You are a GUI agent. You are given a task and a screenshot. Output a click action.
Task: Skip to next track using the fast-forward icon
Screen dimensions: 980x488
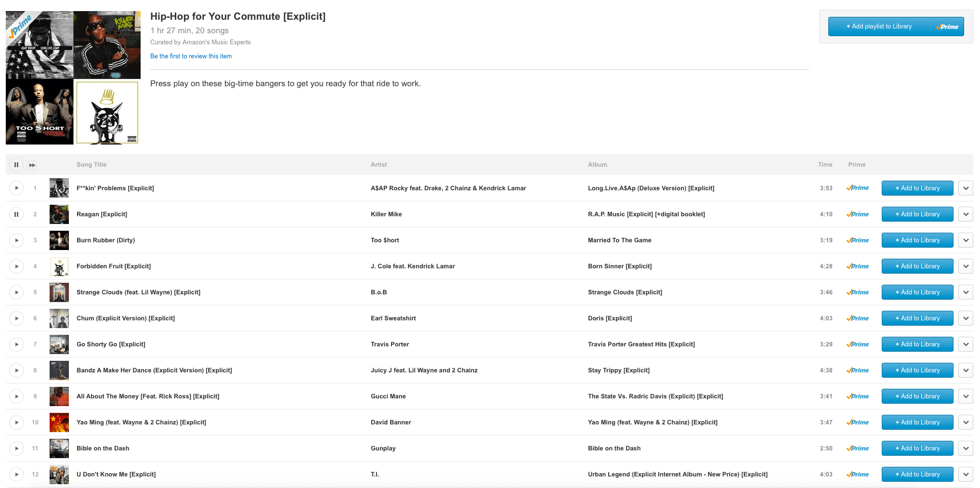pyautogui.click(x=32, y=165)
